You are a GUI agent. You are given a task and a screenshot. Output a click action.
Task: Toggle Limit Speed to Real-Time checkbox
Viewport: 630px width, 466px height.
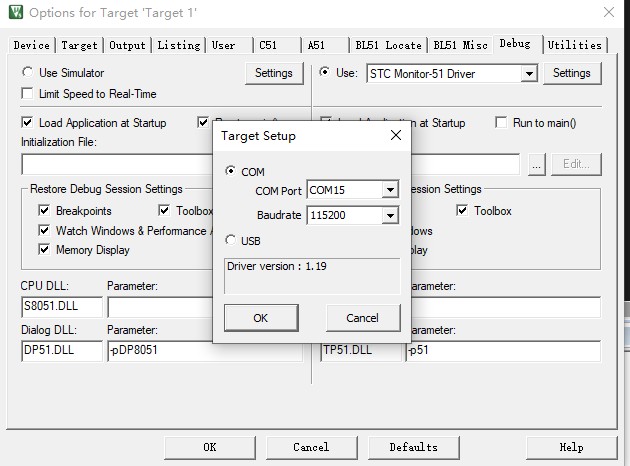coord(27,94)
